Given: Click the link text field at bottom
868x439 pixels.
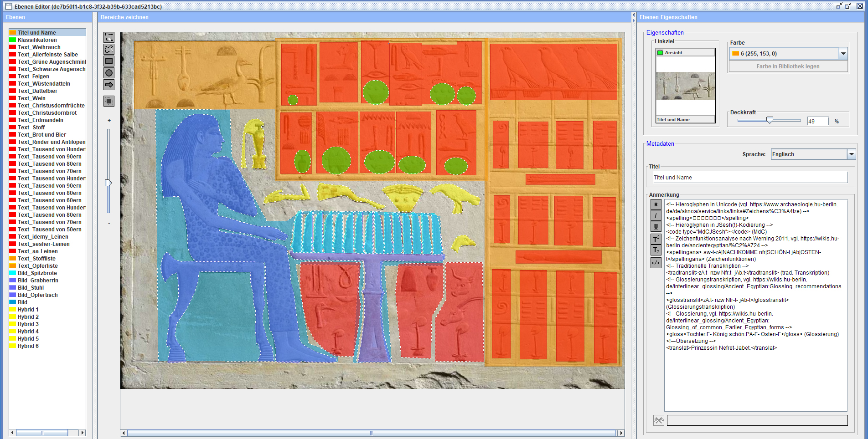Looking at the screenshot, I should click(x=757, y=420).
